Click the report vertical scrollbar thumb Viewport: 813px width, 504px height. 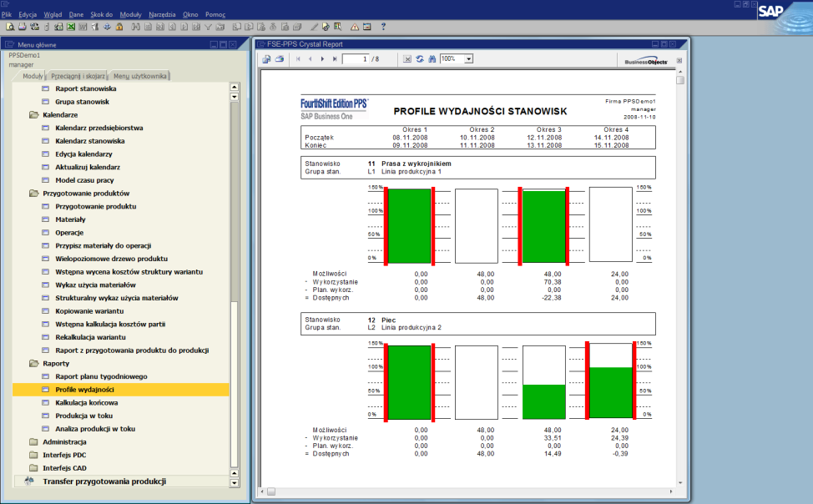click(680, 80)
